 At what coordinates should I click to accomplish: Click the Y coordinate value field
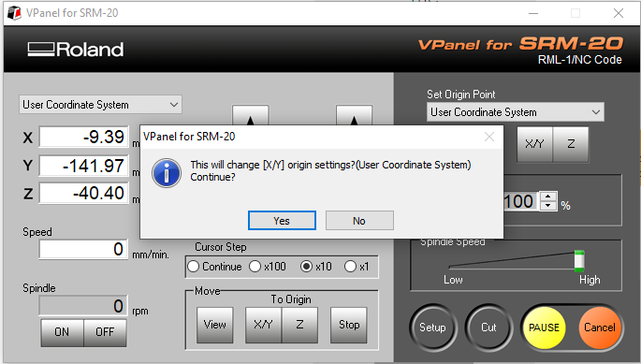tap(84, 166)
